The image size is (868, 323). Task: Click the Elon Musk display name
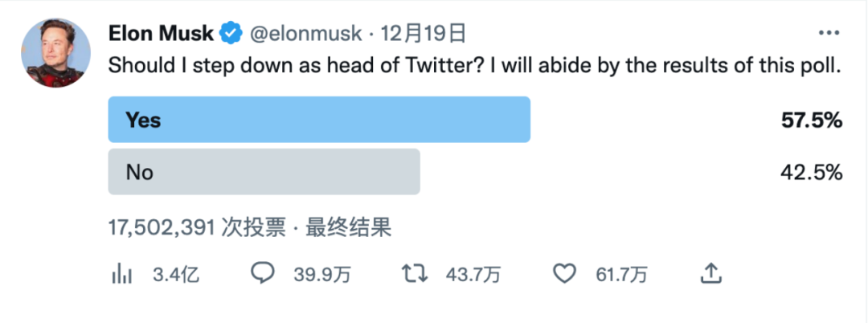click(x=161, y=34)
